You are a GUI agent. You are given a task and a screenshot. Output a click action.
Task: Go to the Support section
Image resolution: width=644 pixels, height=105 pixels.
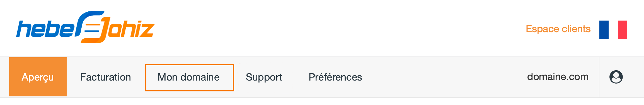pyautogui.click(x=264, y=77)
